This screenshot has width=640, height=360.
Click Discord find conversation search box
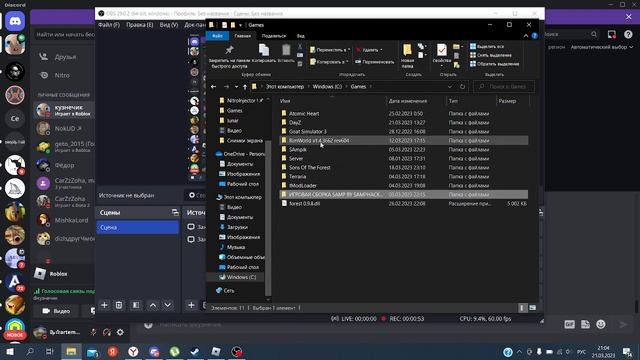coord(64,35)
